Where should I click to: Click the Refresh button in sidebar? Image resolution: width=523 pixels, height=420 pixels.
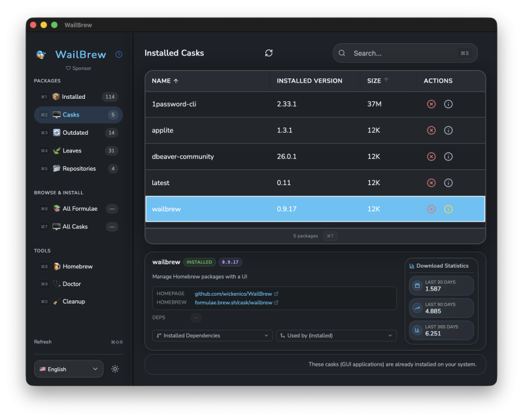(42, 342)
